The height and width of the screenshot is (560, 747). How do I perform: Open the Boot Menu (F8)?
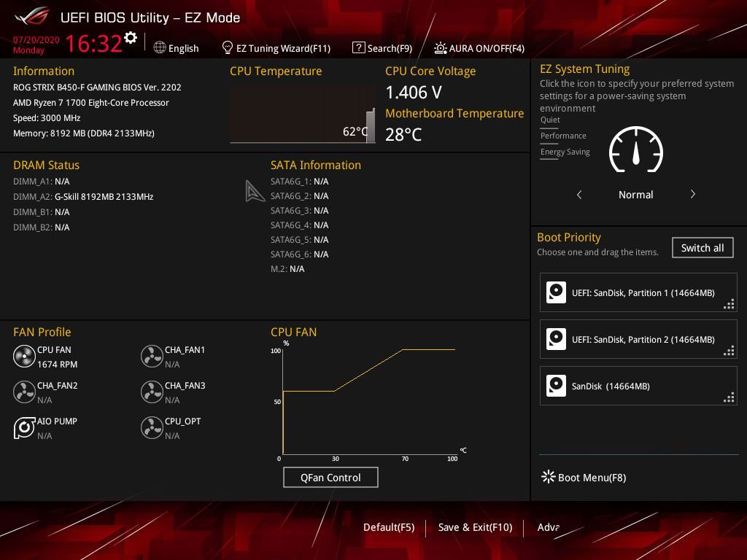coord(584,478)
